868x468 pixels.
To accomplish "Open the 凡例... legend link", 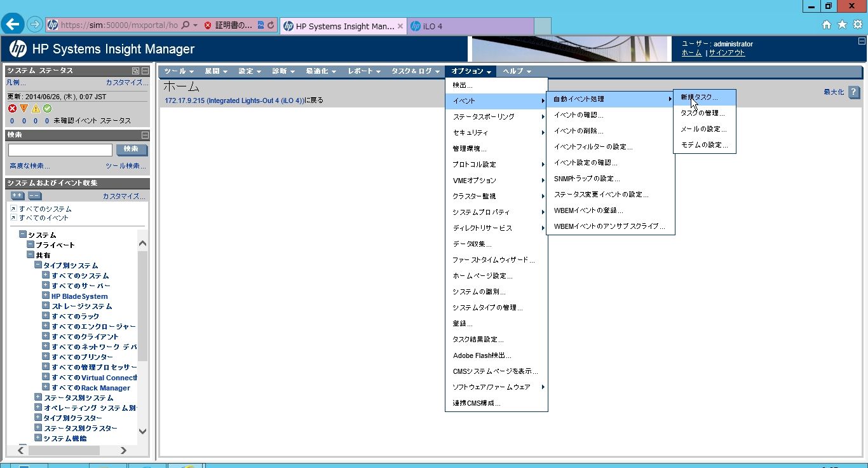I will [x=16, y=83].
